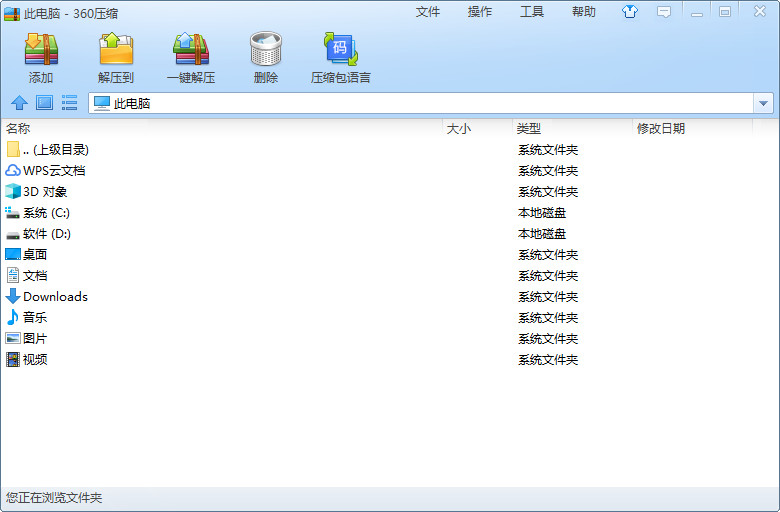Click the 添加 (Add) toolbar icon
Screen dimensions: 780x512
[x=41, y=49]
